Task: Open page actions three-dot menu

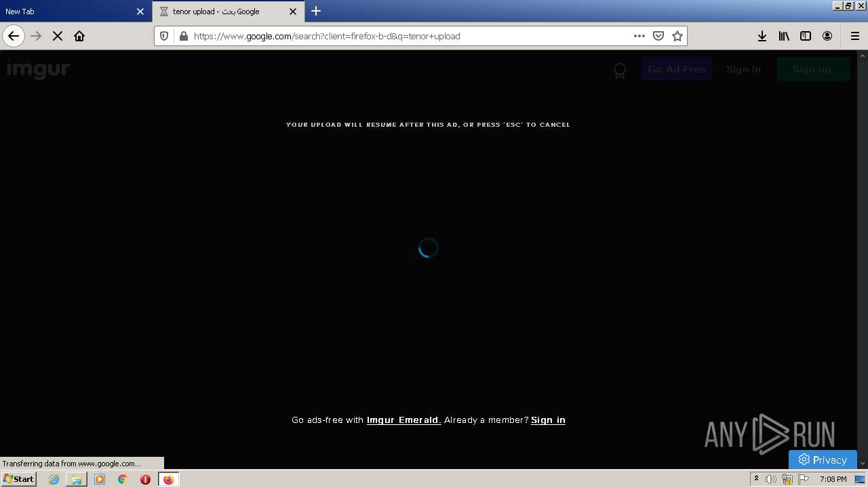Action: 639,36
